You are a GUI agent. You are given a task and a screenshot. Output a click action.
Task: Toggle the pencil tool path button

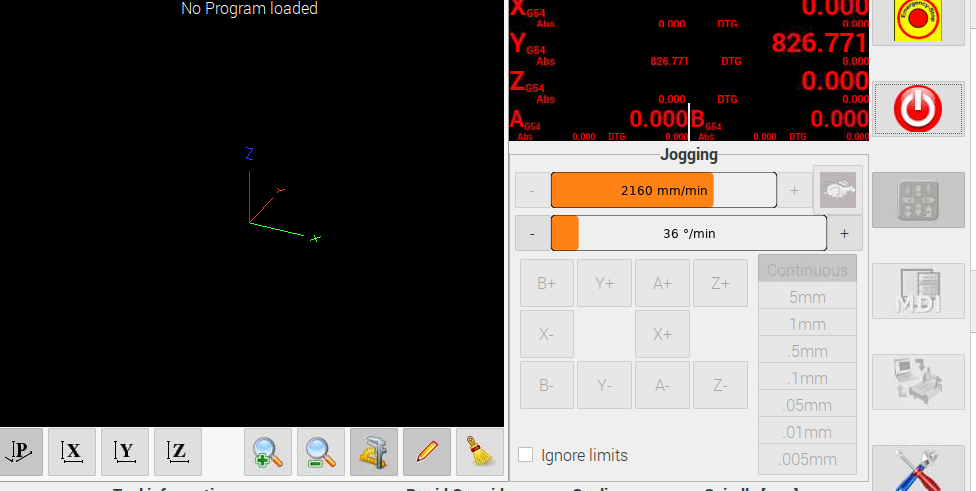[427, 452]
